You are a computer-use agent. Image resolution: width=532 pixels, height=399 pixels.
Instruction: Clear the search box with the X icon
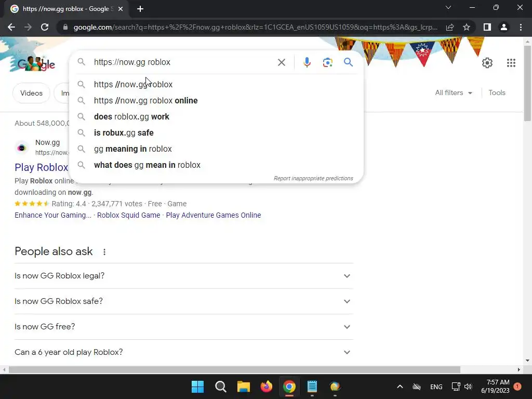tap(281, 62)
